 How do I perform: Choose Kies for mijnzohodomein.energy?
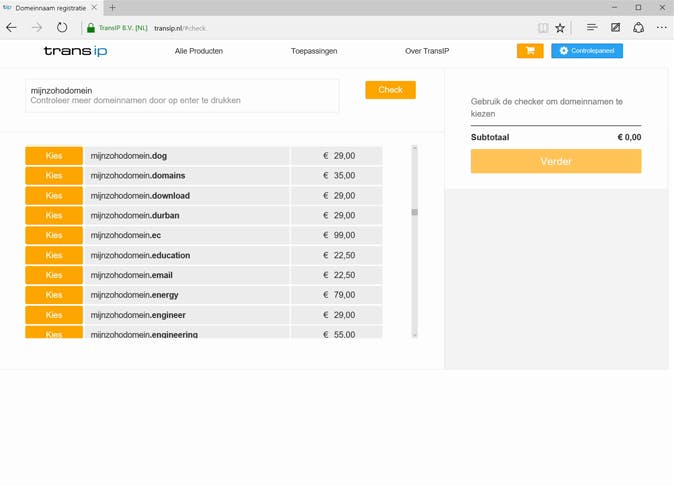click(54, 295)
